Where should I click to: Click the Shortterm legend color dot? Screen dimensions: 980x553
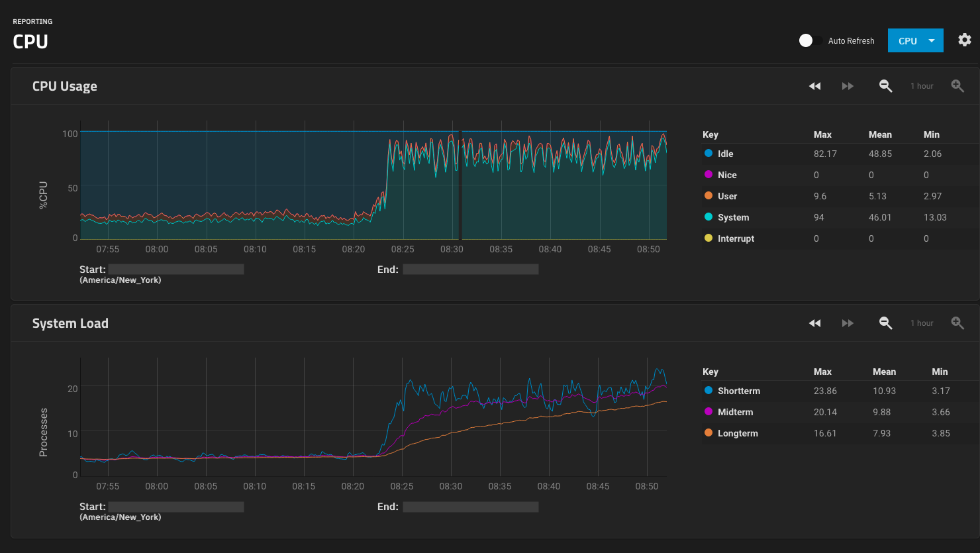click(x=709, y=390)
